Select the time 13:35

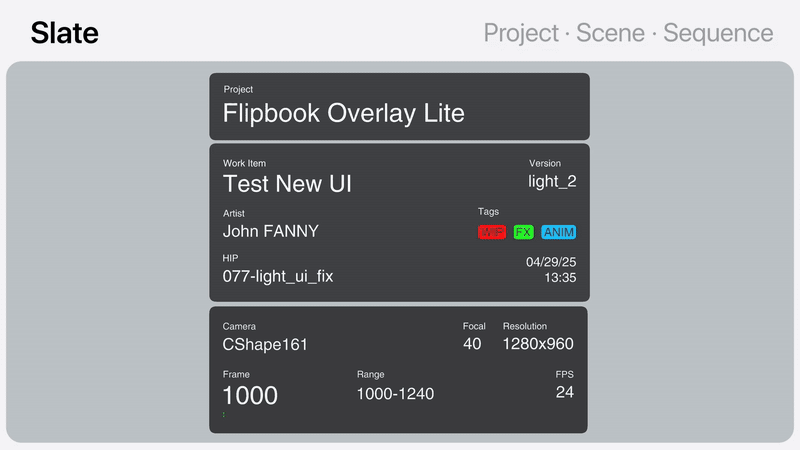click(560, 278)
